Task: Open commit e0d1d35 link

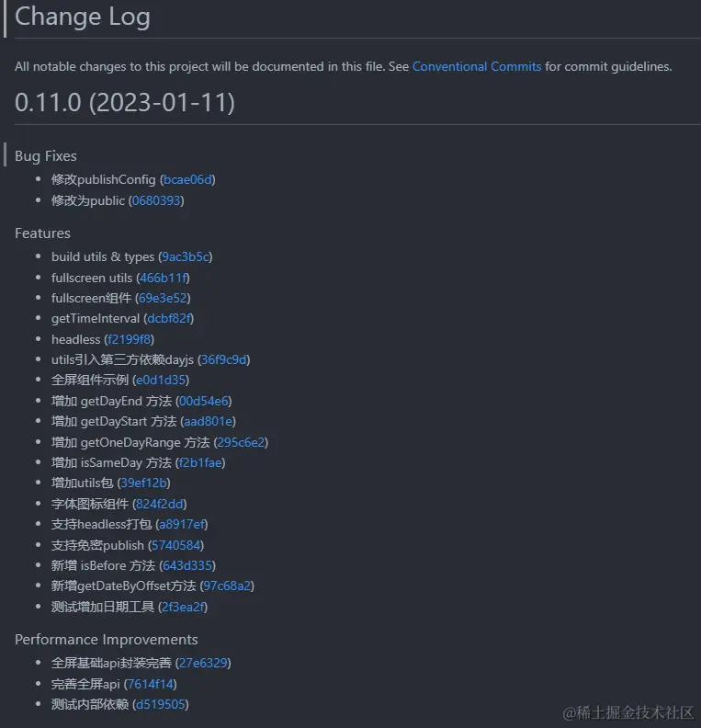Action: pos(161,380)
